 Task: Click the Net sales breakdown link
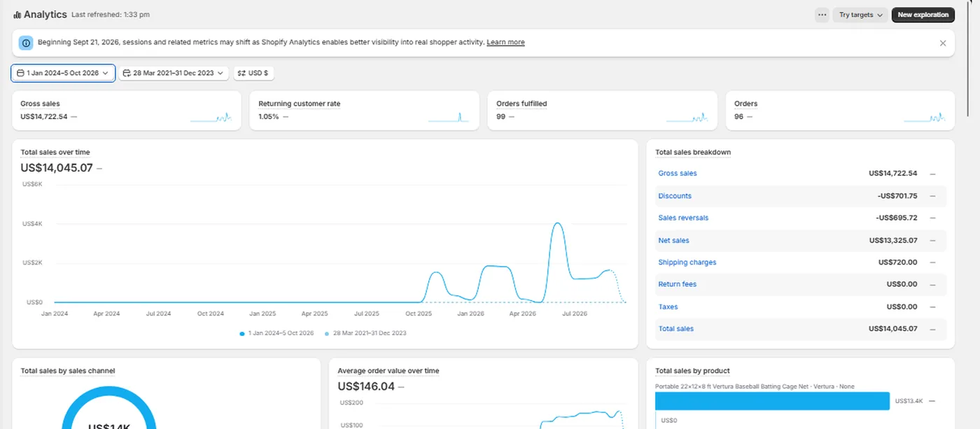[x=673, y=240]
